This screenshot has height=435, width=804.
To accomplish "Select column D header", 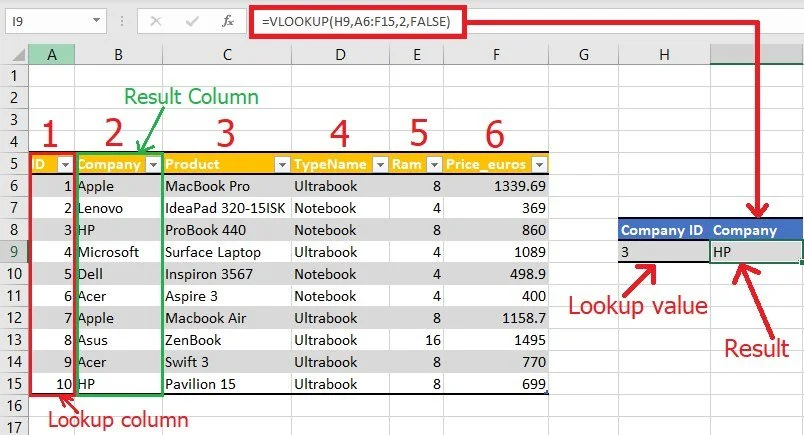I will 340,54.
